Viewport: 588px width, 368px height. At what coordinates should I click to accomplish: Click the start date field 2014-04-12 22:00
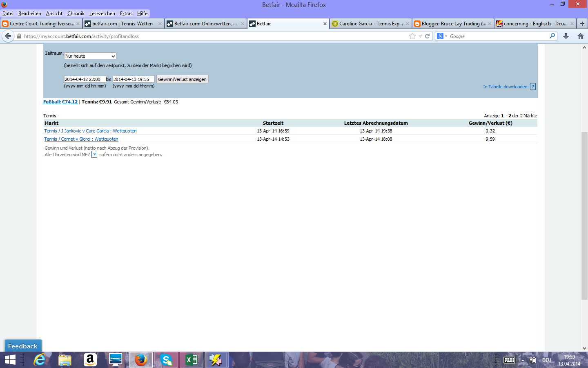(x=85, y=79)
